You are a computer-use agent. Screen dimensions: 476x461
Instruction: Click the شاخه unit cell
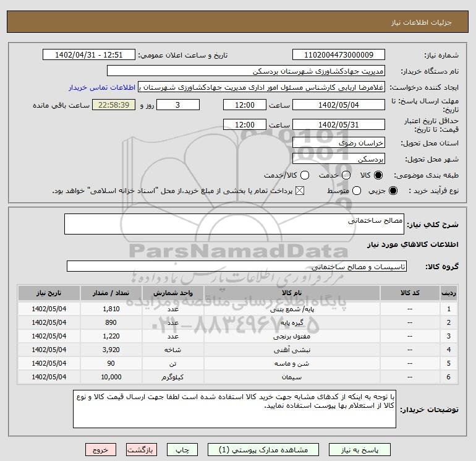click(172, 350)
